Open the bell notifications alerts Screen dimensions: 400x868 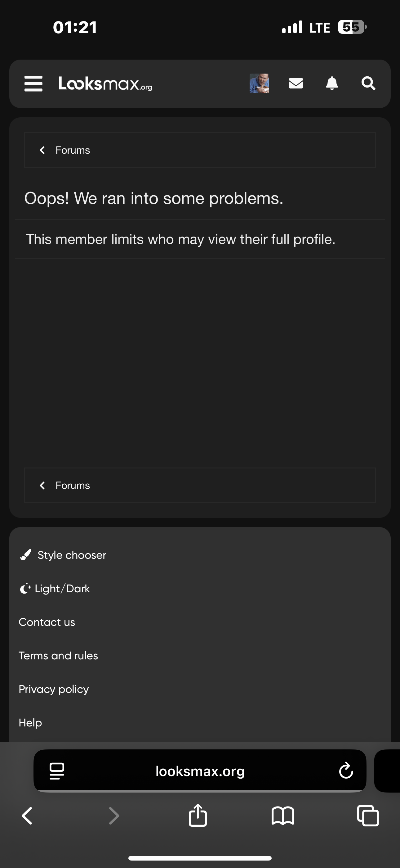[332, 83]
